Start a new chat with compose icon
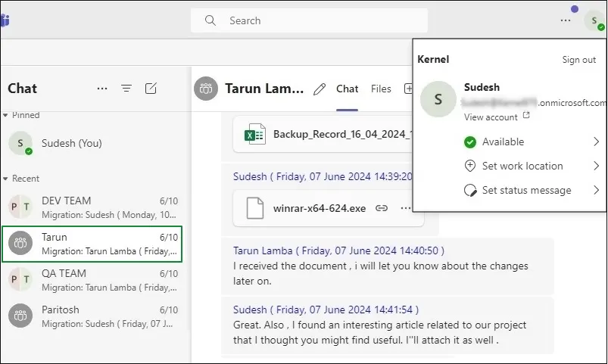Screen dimensions: 608x364 [151, 89]
